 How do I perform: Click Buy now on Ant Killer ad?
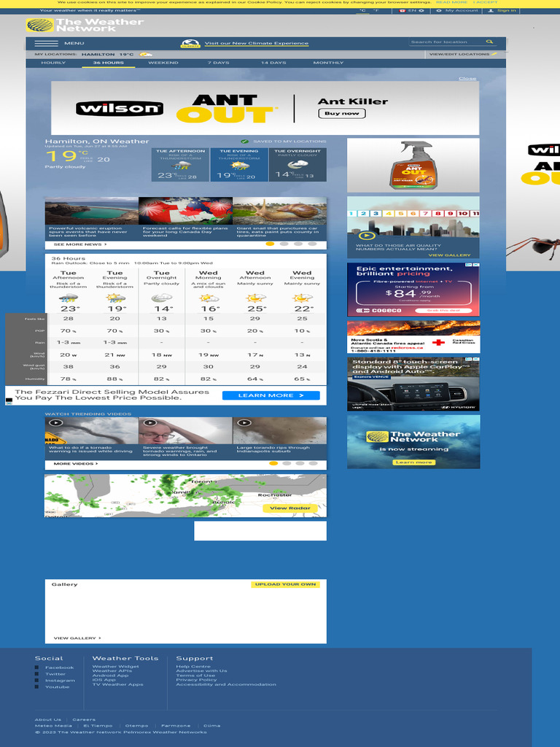pyautogui.click(x=342, y=113)
